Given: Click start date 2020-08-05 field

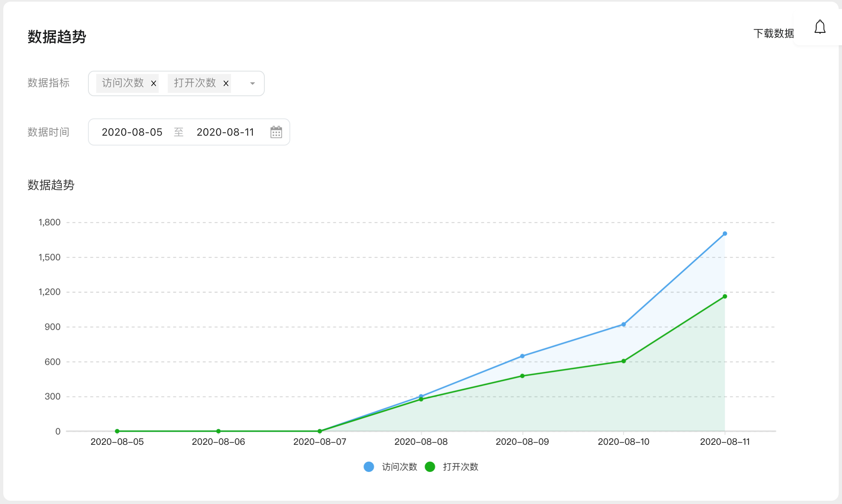Looking at the screenshot, I should pyautogui.click(x=132, y=132).
